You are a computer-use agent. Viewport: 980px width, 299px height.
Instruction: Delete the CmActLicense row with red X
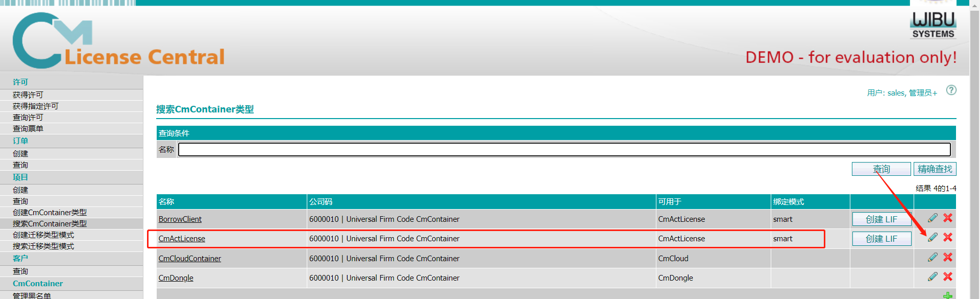pyautogui.click(x=948, y=238)
